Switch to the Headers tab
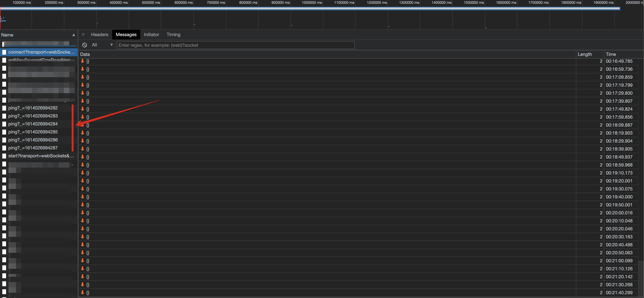 click(99, 35)
